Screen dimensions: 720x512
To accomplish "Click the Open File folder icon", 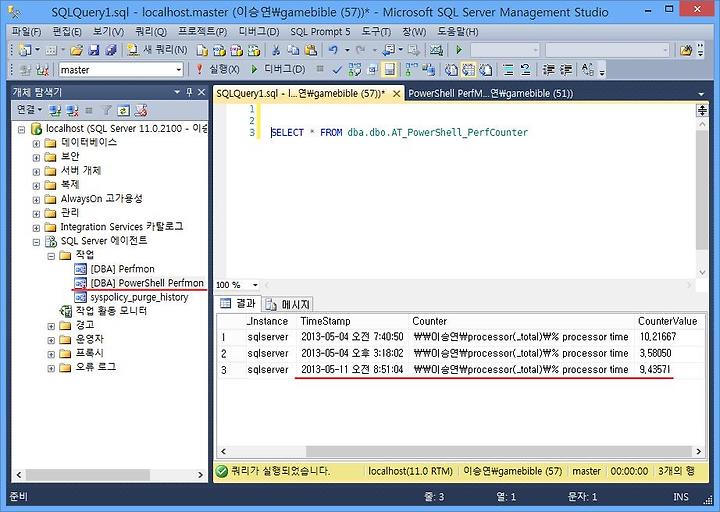I will [x=76, y=50].
